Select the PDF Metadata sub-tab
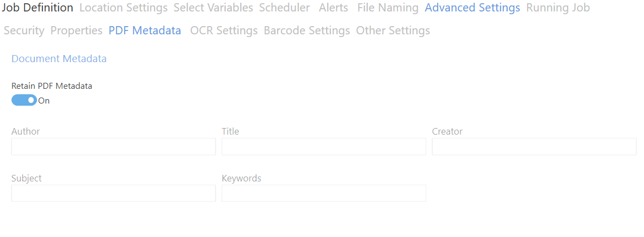This screenshot has height=237, width=644. click(x=145, y=31)
